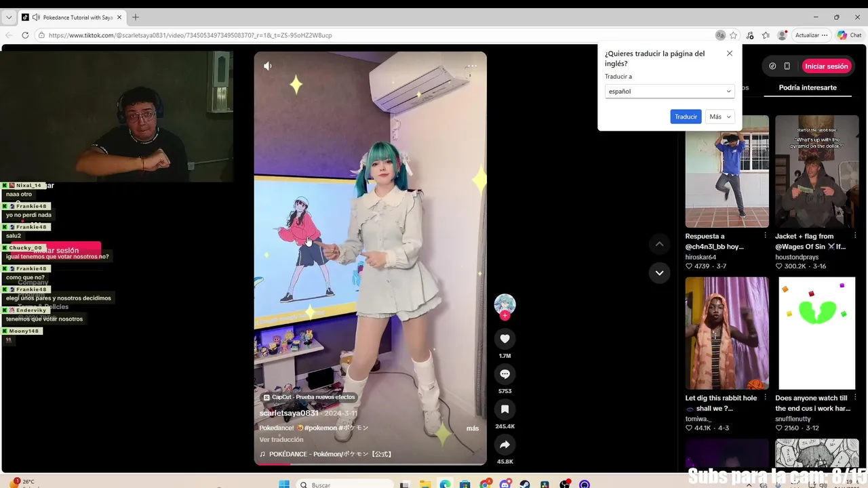Follow creator via red plus on avatar

point(505,316)
